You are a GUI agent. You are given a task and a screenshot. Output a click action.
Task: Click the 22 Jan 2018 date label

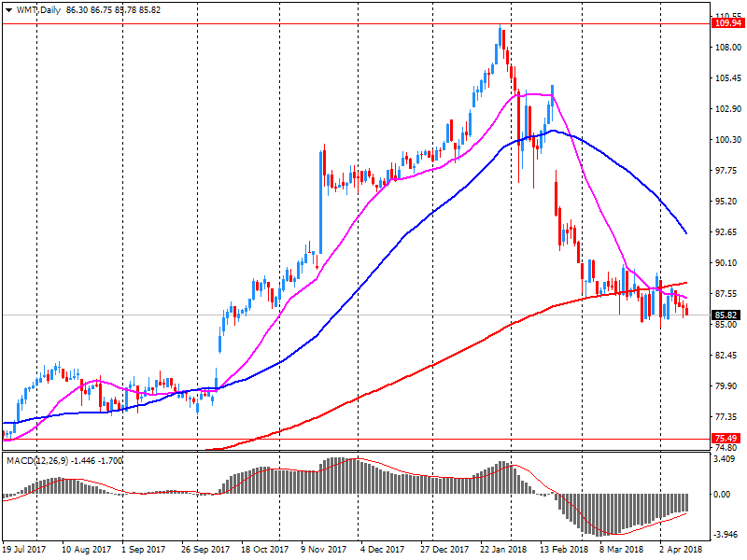503,549
